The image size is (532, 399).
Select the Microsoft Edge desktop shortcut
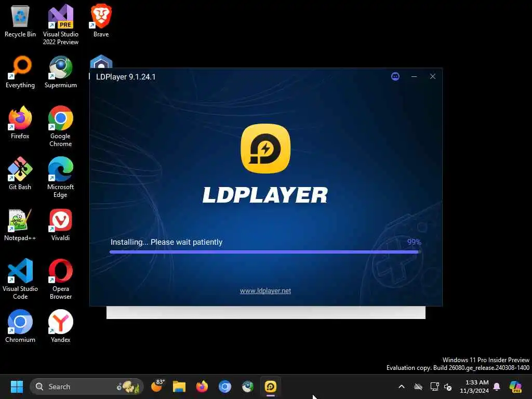[61, 178]
